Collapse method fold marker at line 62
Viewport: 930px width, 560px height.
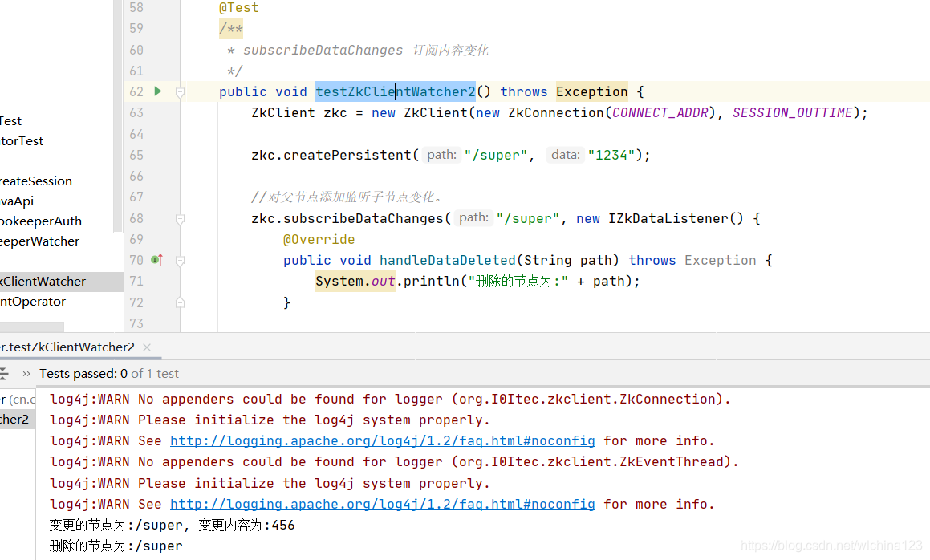[x=181, y=92]
